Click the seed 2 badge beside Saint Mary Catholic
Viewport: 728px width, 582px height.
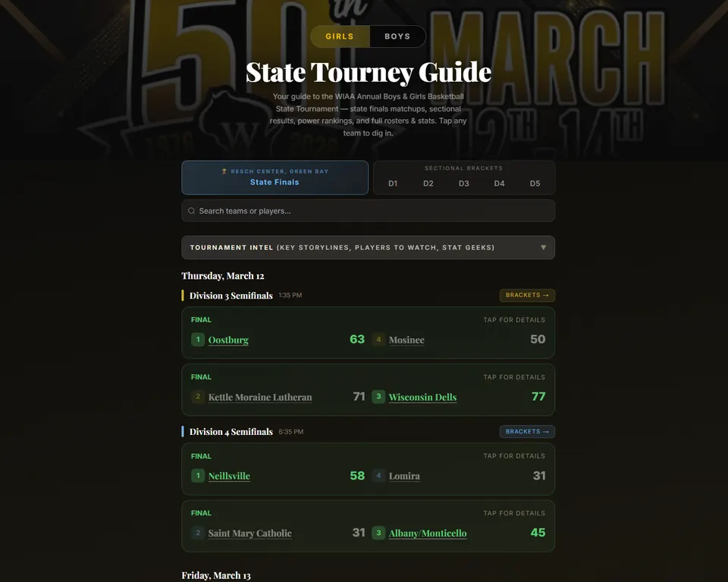[198, 533]
